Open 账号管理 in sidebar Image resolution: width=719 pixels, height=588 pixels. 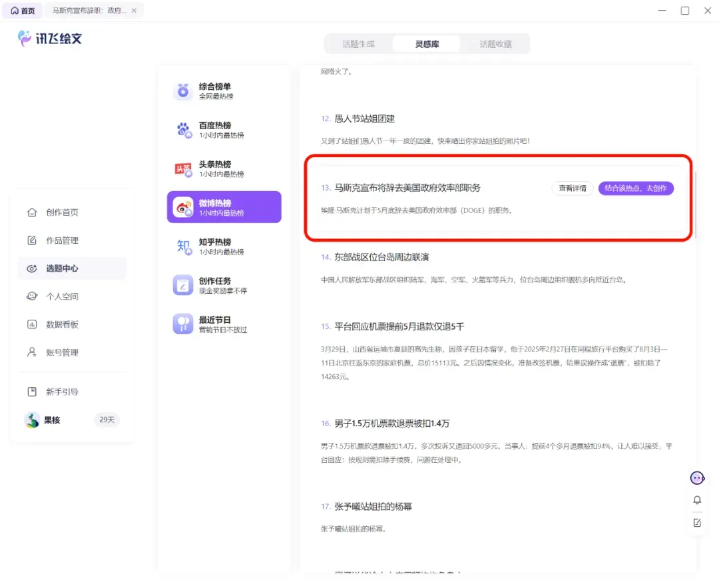point(72,353)
